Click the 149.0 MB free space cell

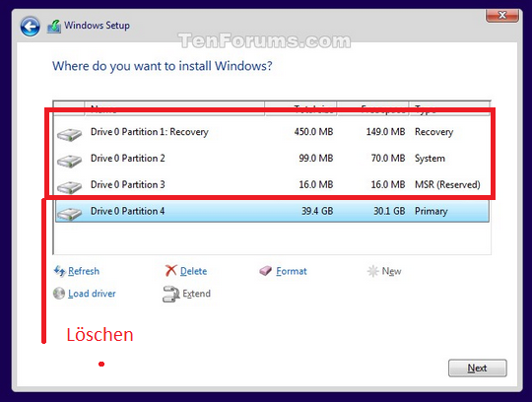(386, 132)
